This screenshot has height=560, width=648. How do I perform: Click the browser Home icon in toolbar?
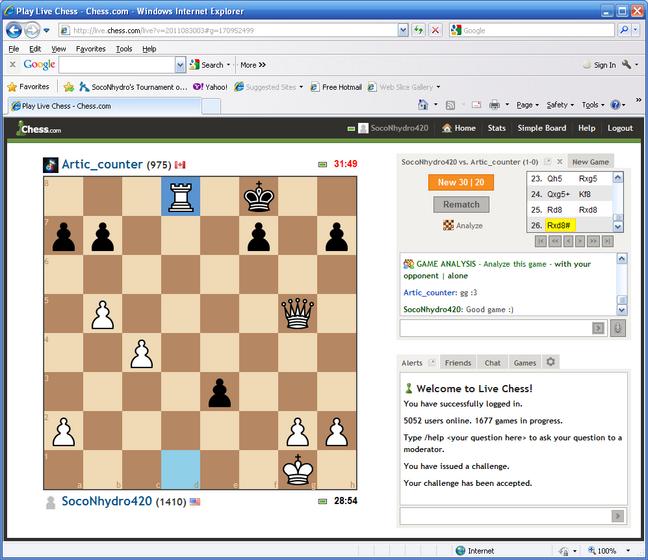click(423, 105)
